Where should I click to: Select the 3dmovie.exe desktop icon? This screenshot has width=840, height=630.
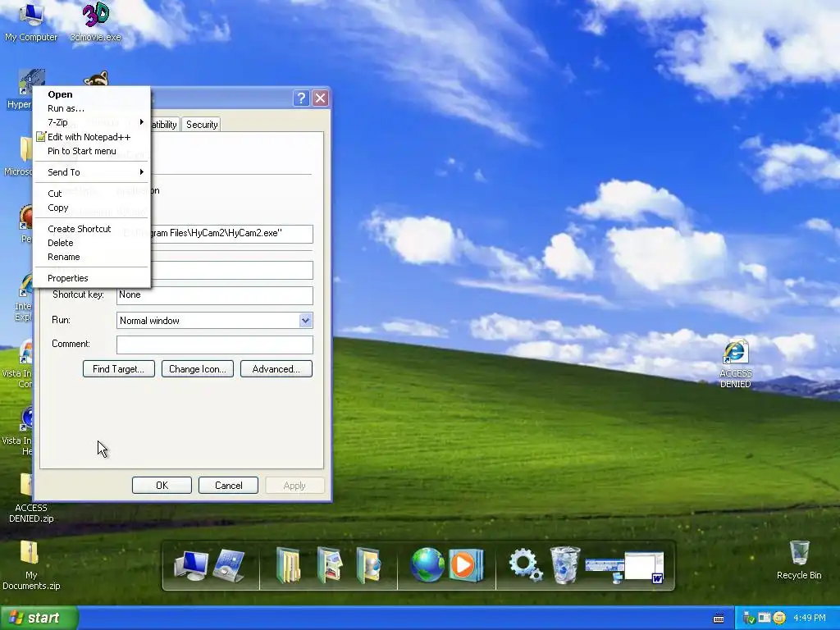(95, 22)
